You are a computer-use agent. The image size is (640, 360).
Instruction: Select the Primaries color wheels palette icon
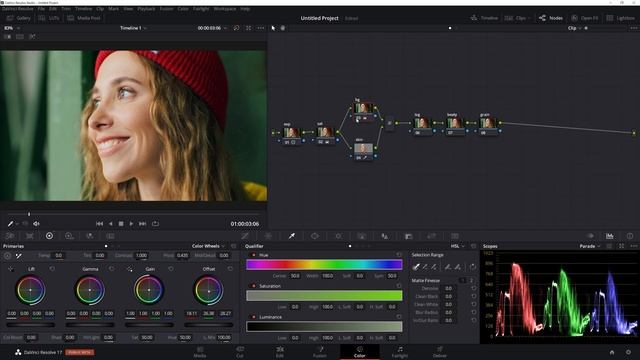click(x=49, y=236)
